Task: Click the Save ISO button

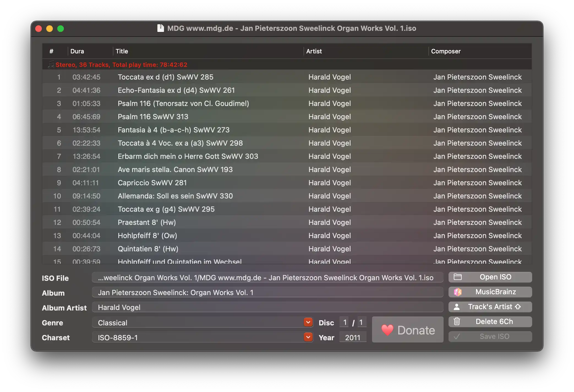Action: [494, 336]
